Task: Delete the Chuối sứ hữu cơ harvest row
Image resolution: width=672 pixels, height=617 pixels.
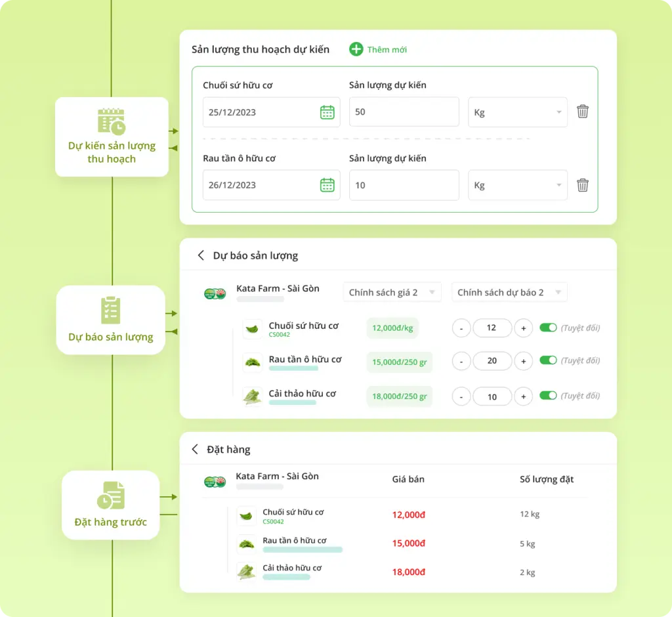Action: pyautogui.click(x=582, y=112)
